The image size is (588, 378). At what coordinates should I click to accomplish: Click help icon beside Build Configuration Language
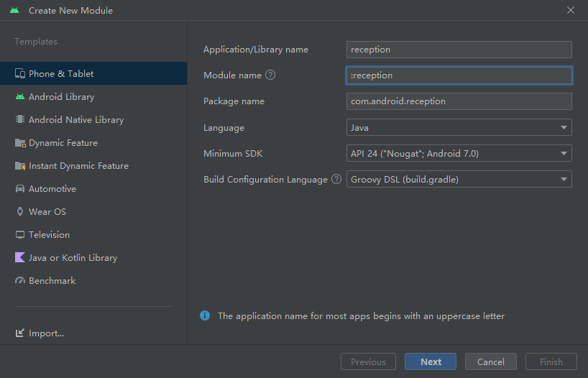pyautogui.click(x=336, y=180)
